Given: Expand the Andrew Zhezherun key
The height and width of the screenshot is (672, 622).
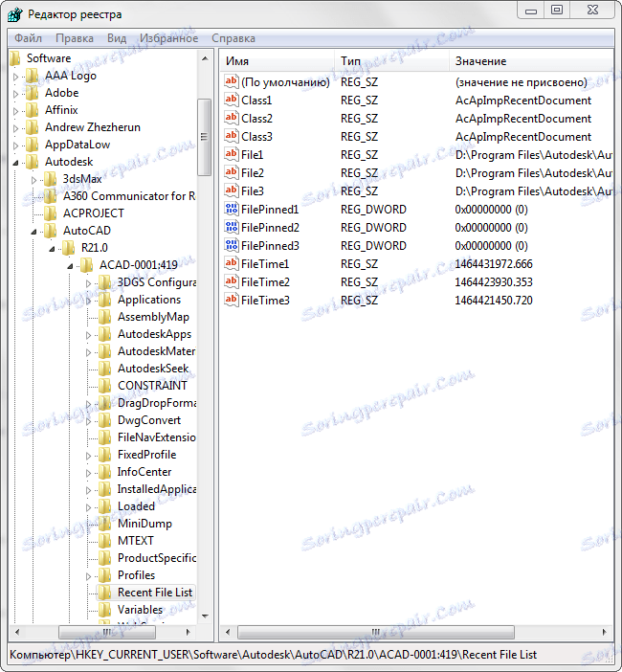Looking at the screenshot, I should (x=16, y=127).
